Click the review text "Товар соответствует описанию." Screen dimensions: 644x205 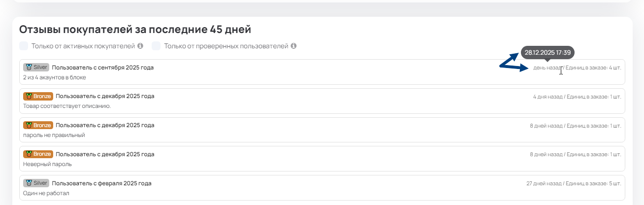tap(67, 106)
